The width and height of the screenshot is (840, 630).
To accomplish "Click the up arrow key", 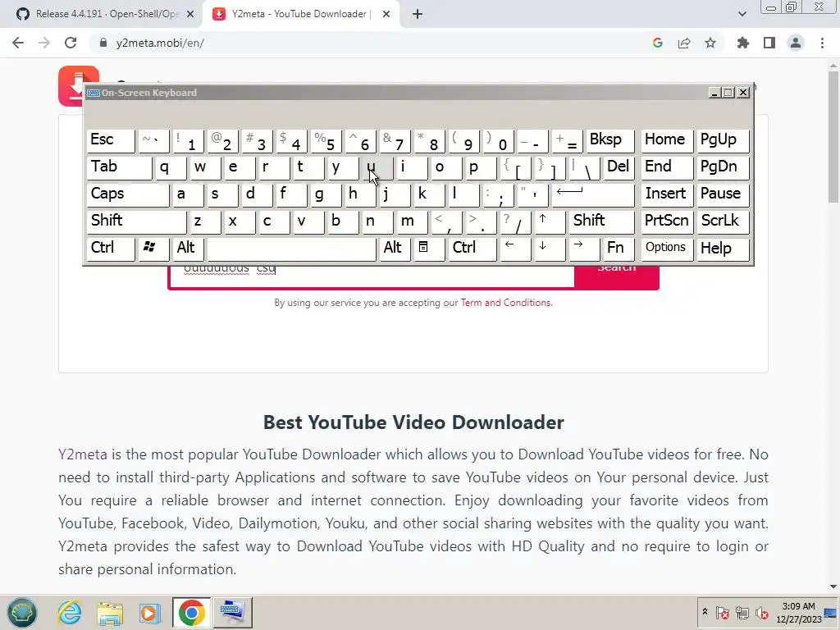I will (550, 221).
